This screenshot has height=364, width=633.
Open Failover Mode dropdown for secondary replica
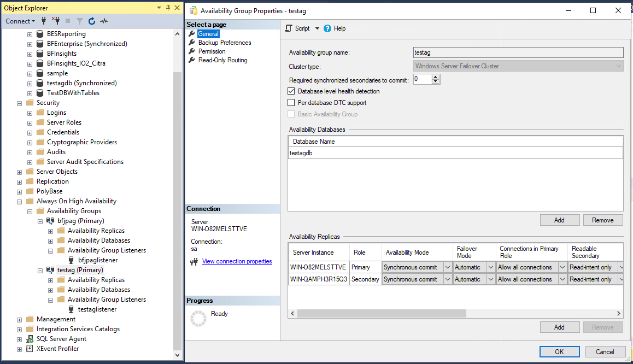coord(490,279)
